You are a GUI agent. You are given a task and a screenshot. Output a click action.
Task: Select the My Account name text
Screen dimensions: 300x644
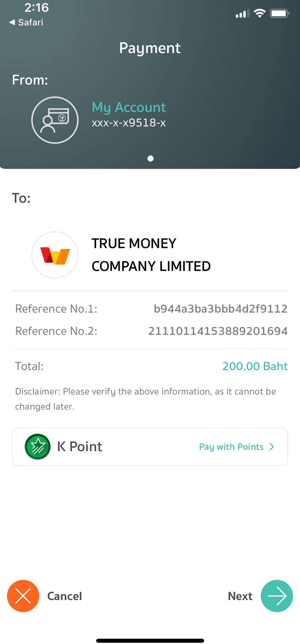(x=129, y=107)
